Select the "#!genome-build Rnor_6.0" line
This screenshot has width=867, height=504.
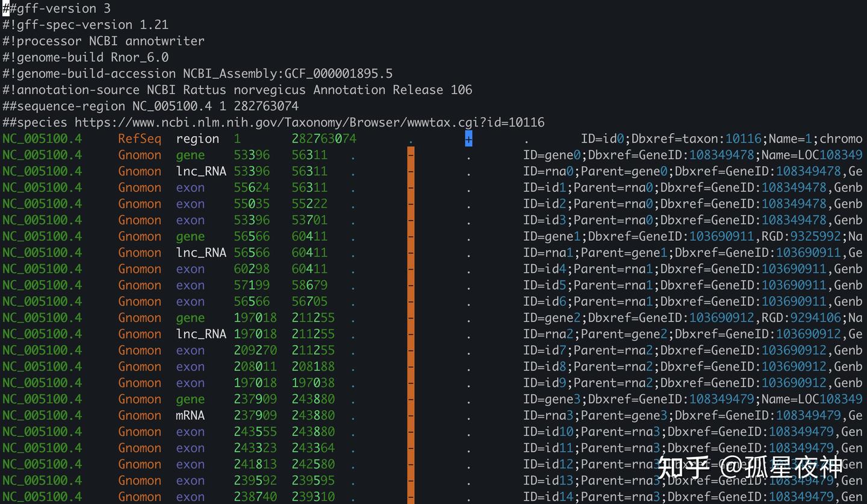pyautogui.click(x=85, y=57)
